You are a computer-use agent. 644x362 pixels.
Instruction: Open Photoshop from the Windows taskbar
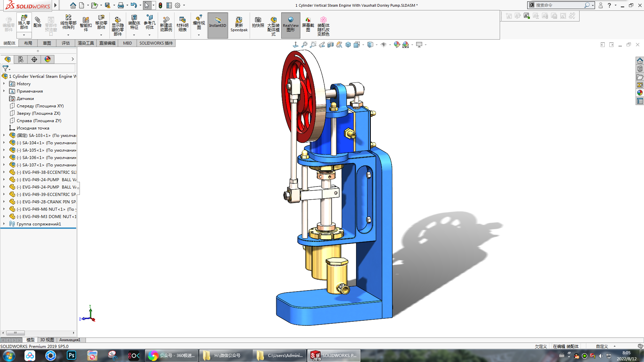(x=71, y=355)
